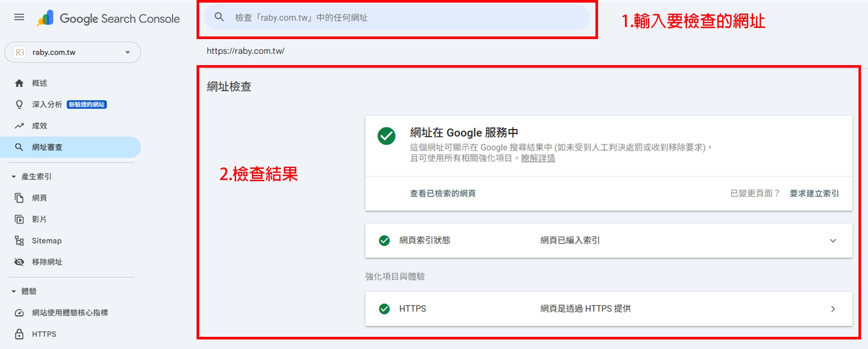Click the URL inspection search field
The height and width of the screenshot is (349, 868).
[x=397, y=17]
